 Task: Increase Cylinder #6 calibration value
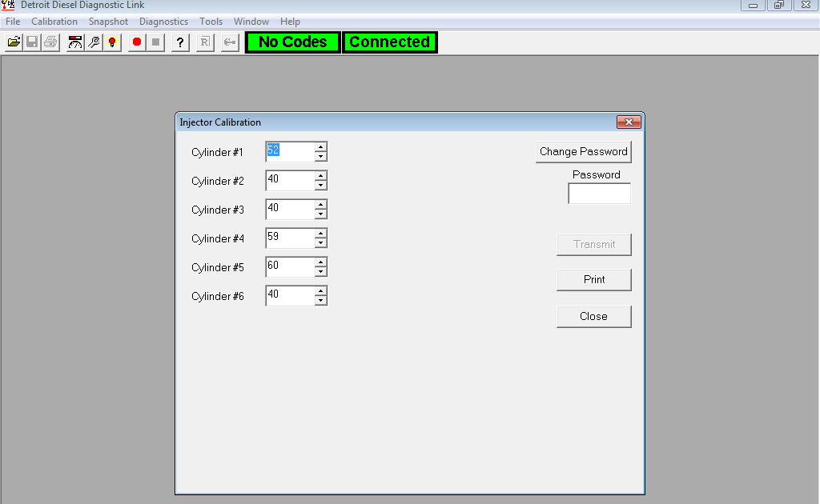(x=321, y=291)
